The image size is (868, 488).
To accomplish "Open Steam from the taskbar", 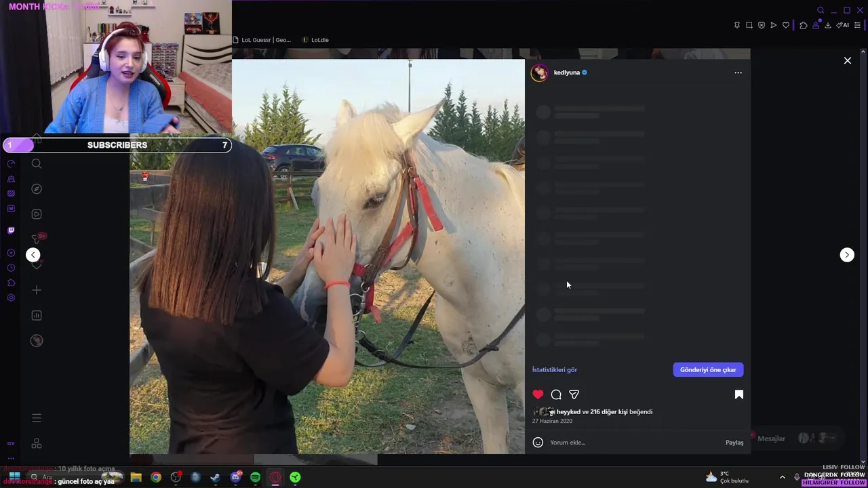I will [x=215, y=477].
